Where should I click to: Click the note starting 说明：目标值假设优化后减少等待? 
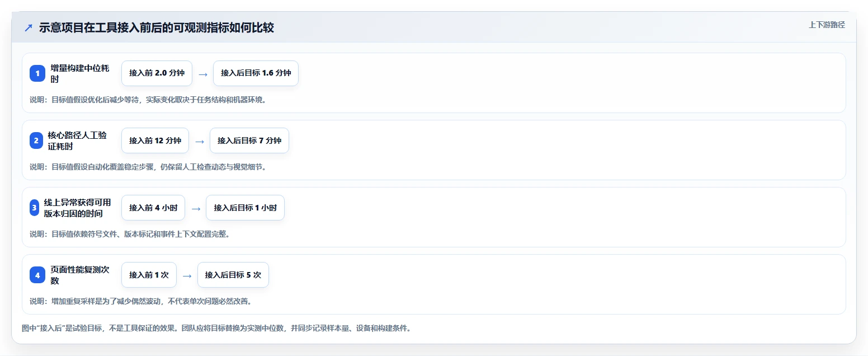(x=148, y=100)
